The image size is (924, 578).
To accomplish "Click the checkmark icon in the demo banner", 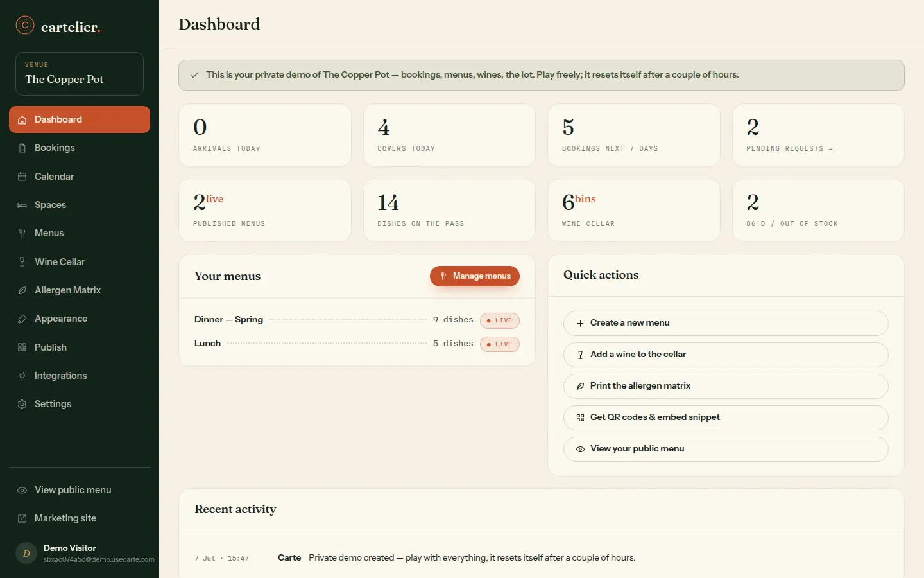I will [194, 75].
